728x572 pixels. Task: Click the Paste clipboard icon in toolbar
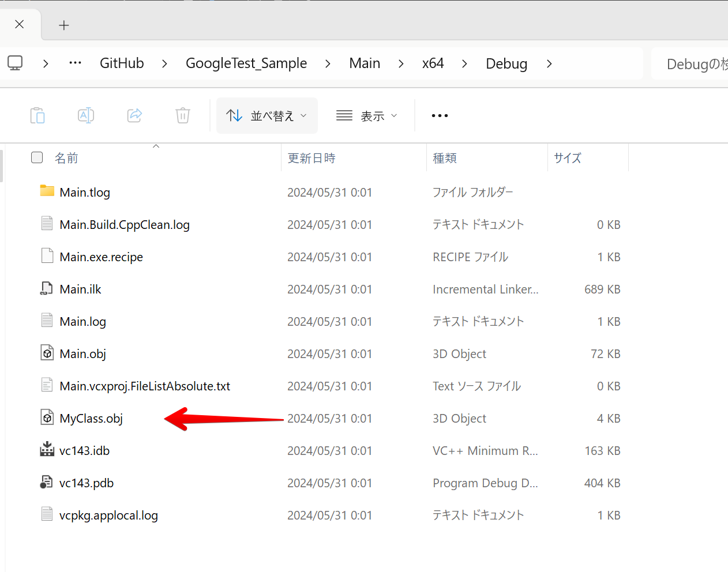(x=37, y=116)
